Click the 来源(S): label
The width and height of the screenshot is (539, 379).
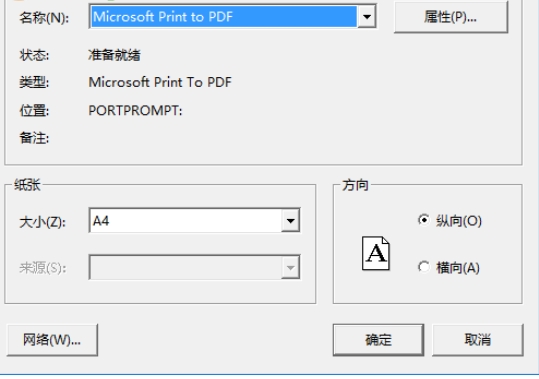(43, 268)
